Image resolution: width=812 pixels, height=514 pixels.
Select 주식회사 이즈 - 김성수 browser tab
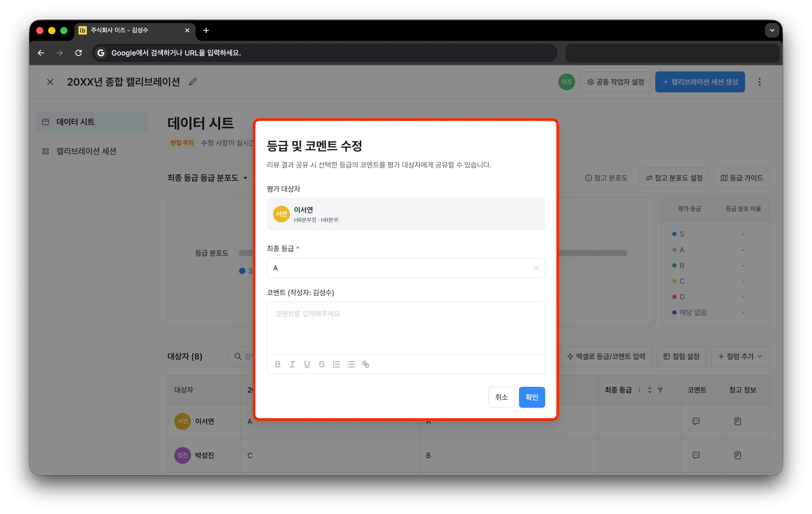point(135,30)
